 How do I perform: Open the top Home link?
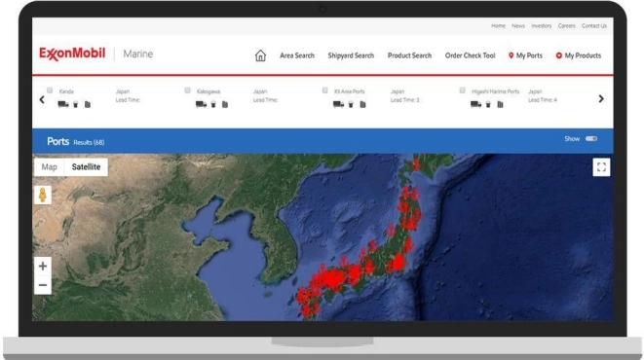(x=498, y=26)
